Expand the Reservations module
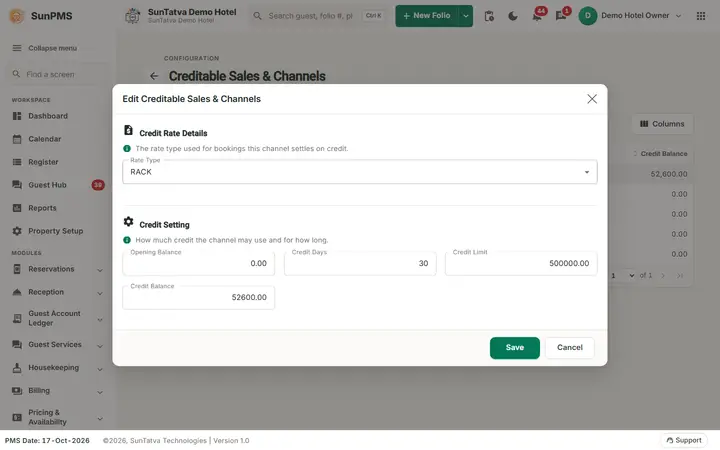The width and height of the screenshot is (720, 450). tap(100, 270)
